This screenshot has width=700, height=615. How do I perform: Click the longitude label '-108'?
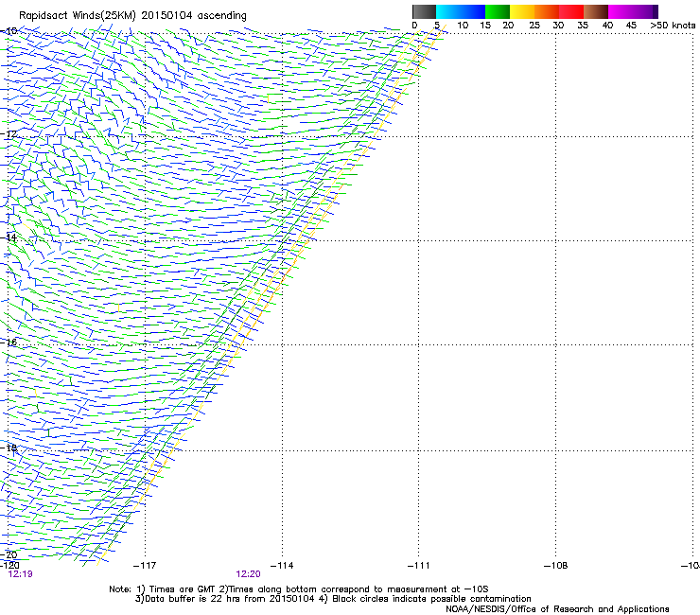556,566
